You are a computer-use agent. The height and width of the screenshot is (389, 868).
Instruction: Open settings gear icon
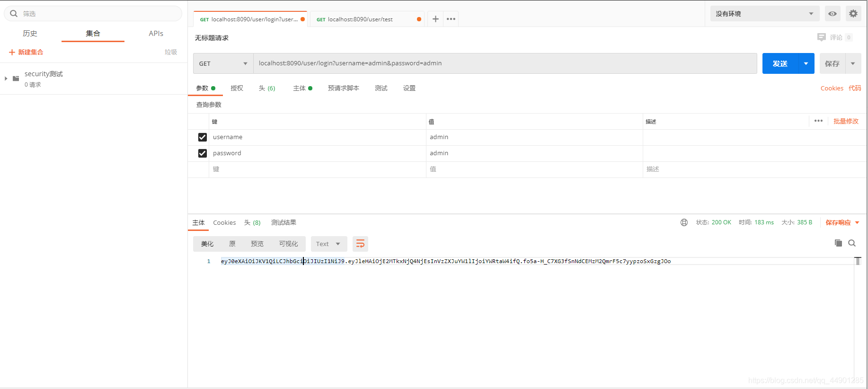(853, 14)
